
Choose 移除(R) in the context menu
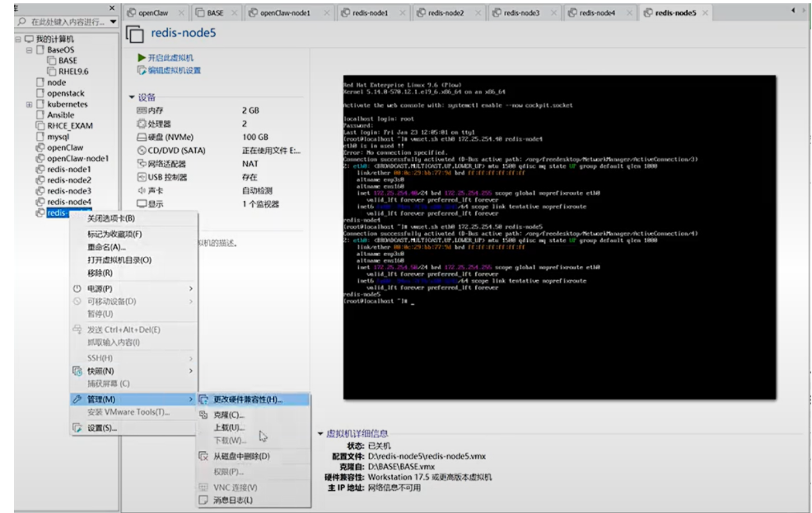click(100, 273)
